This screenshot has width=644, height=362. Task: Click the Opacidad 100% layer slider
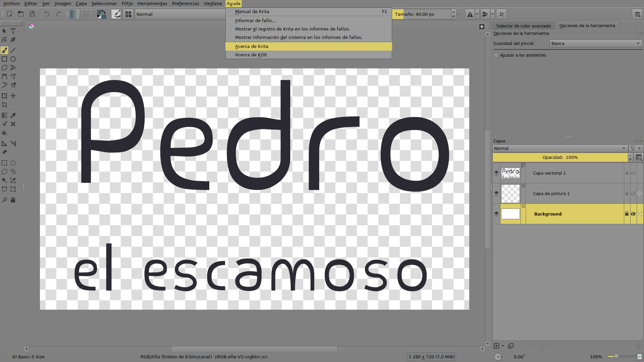(x=560, y=158)
